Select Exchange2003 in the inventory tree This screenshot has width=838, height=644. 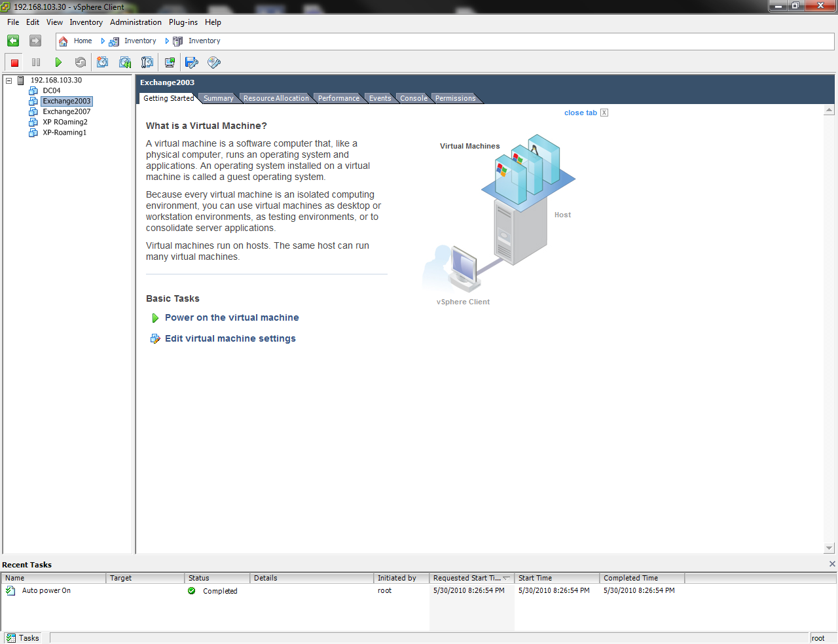[x=67, y=101]
